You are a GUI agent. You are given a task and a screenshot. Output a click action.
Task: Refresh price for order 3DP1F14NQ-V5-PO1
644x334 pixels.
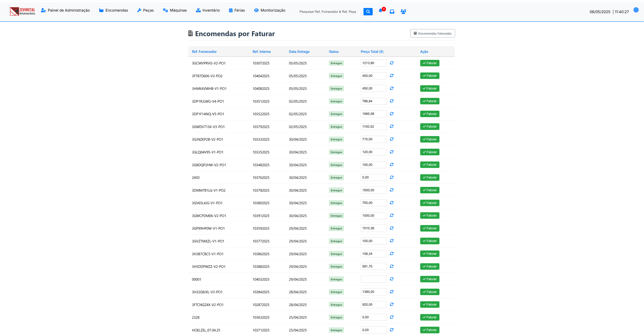(392, 114)
